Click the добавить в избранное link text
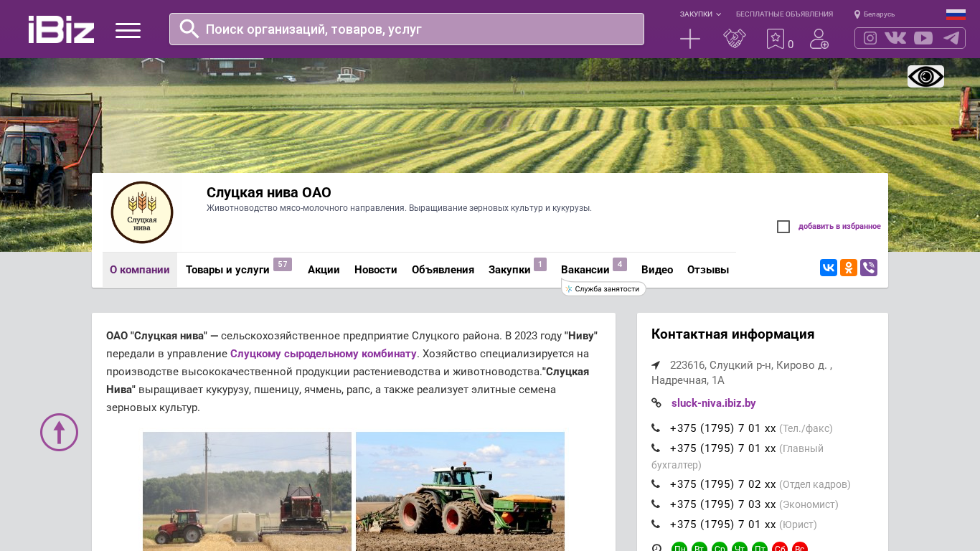 (839, 227)
